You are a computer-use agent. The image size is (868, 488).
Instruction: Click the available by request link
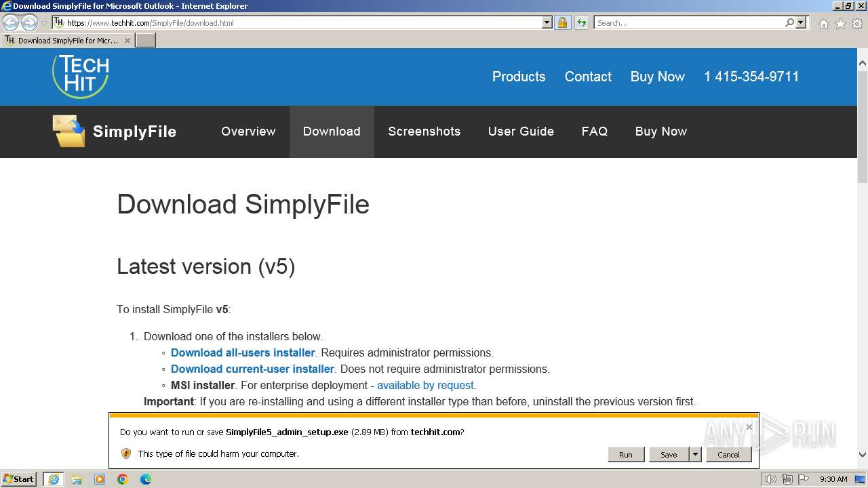(x=425, y=385)
